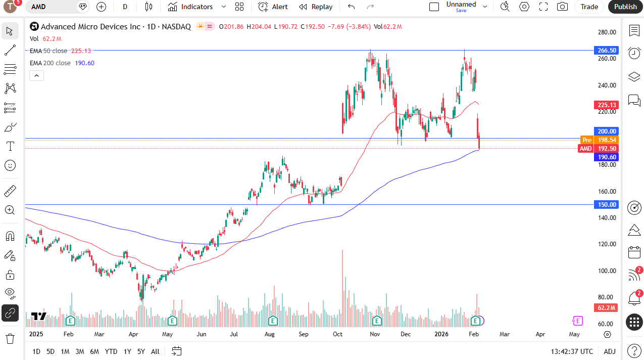Open the help center question icon
The height and width of the screenshot is (360, 644).
click(634, 350)
